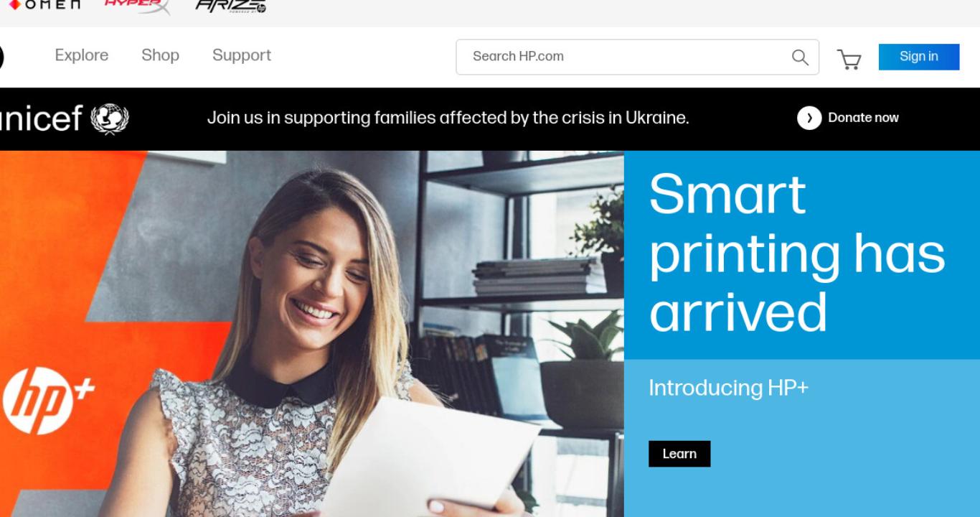Image resolution: width=980 pixels, height=517 pixels.
Task: Follow the Donate now link text
Action: [863, 118]
